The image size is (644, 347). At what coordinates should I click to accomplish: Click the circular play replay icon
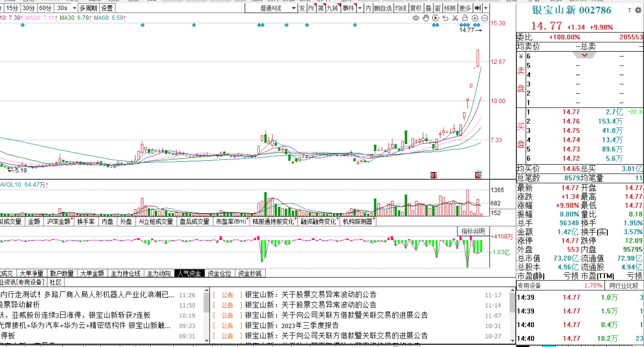point(435,18)
